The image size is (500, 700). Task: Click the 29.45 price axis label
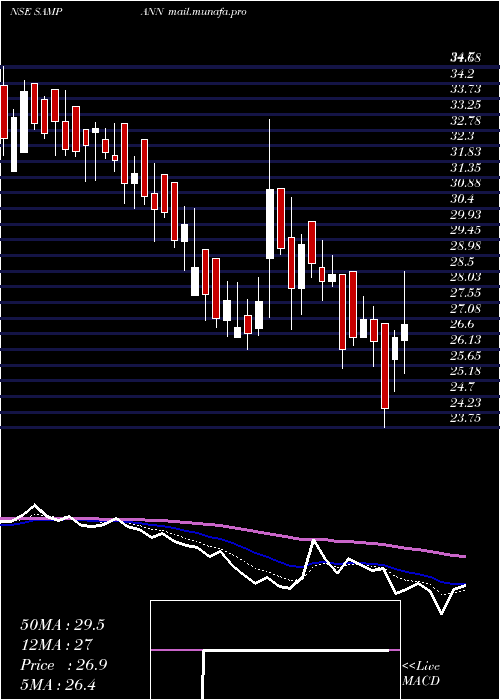(x=466, y=230)
